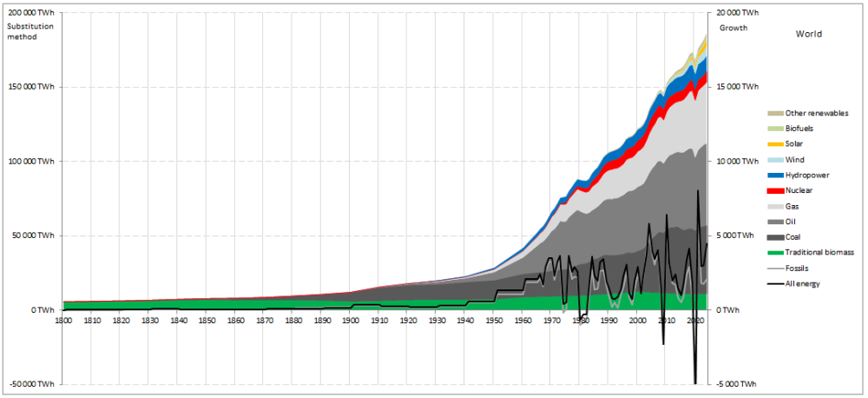Click the 1900 x-axis year label
Image resolution: width=868 pixels, height=398 pixels.
(x=350, y=321)
